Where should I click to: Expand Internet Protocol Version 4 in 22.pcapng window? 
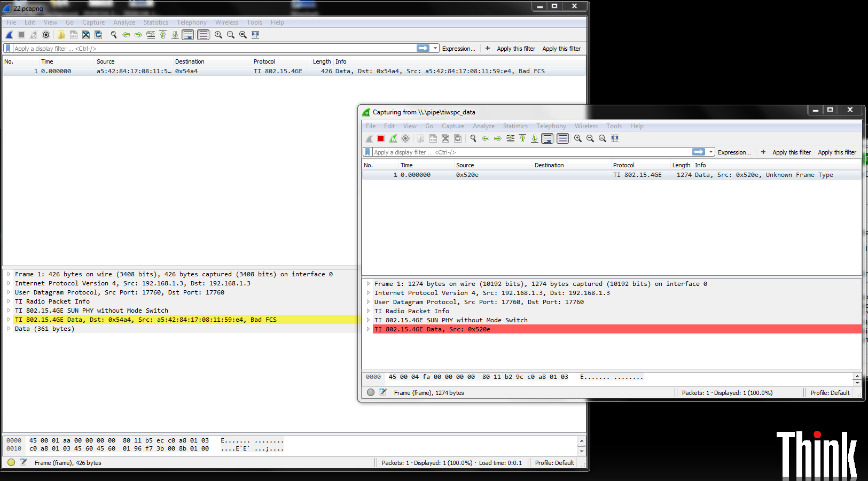9,283
